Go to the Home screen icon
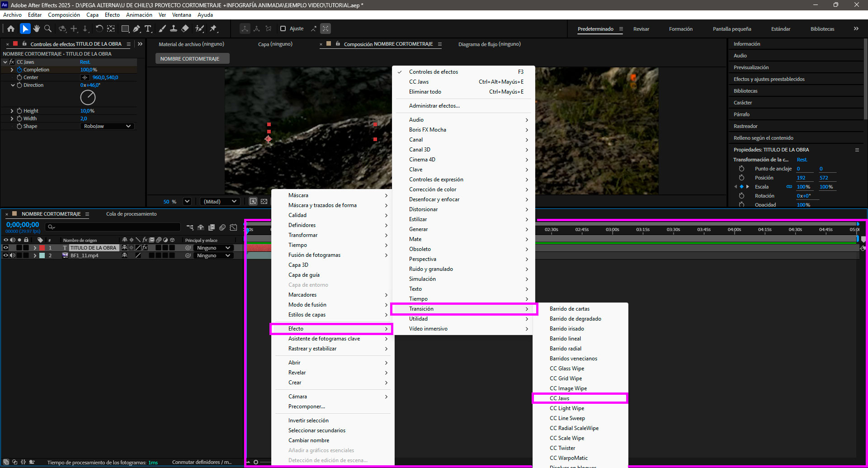868x468 pixels. (11, 28)
